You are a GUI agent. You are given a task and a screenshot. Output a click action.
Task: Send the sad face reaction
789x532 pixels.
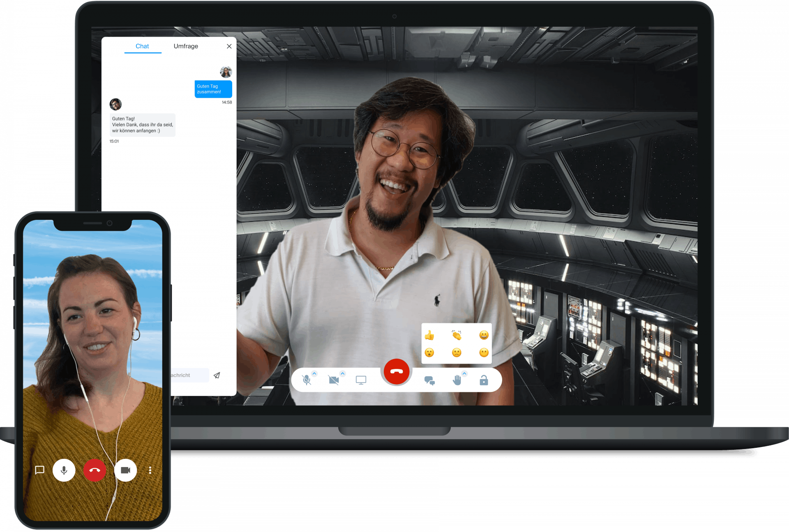(x=457, y=353)
